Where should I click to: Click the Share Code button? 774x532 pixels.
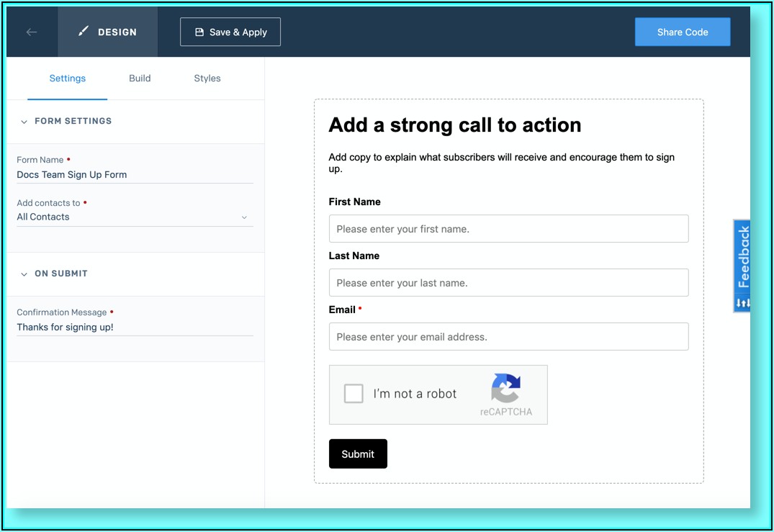682,32
